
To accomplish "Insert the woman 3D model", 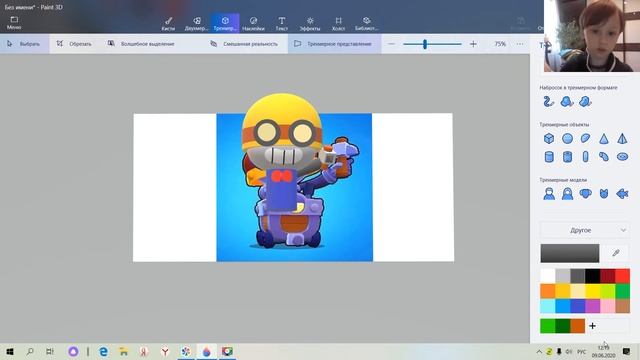I will click(x=567, y=193).
